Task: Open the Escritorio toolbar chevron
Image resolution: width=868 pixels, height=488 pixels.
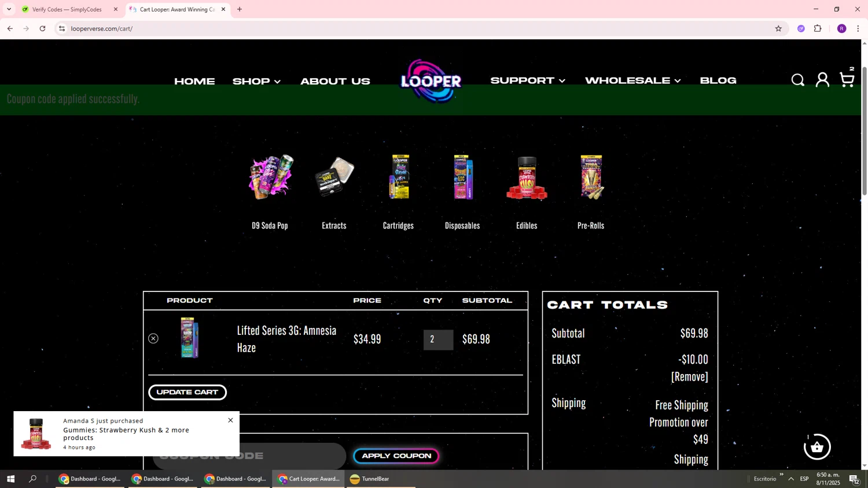Action: (781, 475)
